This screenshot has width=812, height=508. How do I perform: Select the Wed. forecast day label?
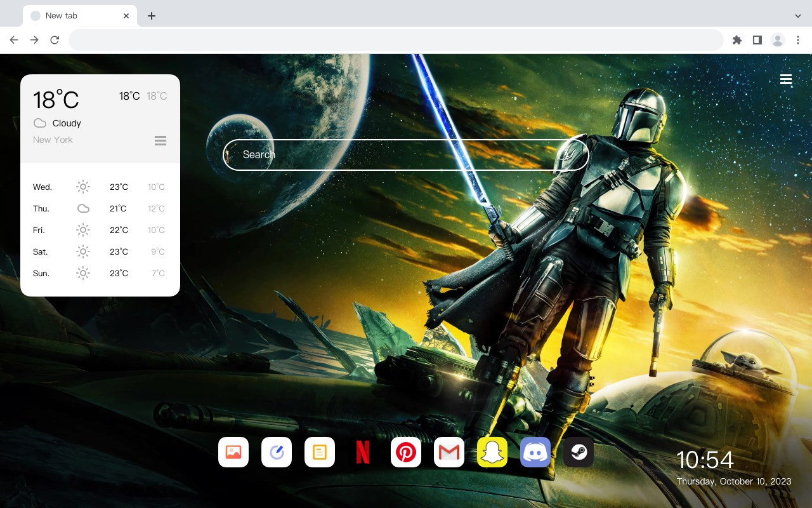[43, 187]
